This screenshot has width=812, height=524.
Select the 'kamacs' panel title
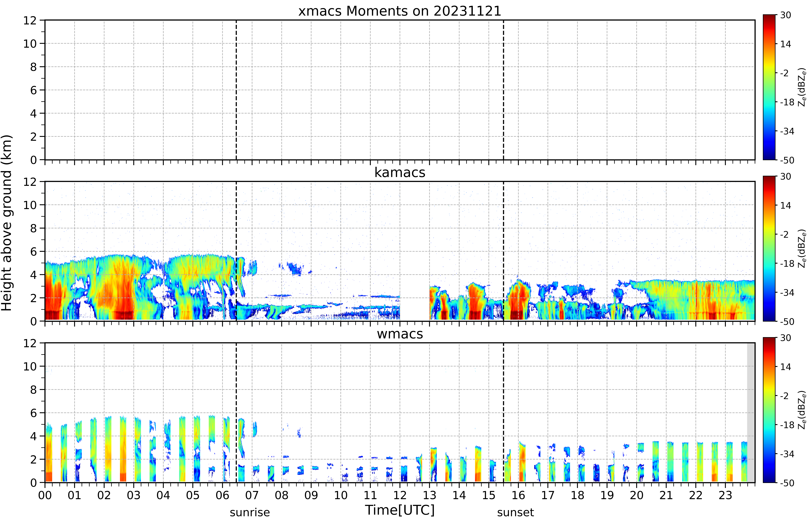click(400, 172)
